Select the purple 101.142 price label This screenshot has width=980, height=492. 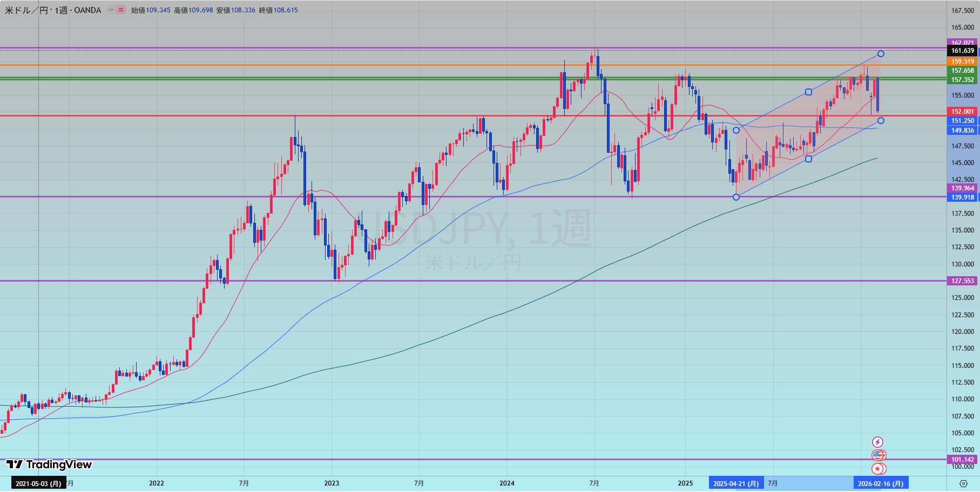pos(962,460)
